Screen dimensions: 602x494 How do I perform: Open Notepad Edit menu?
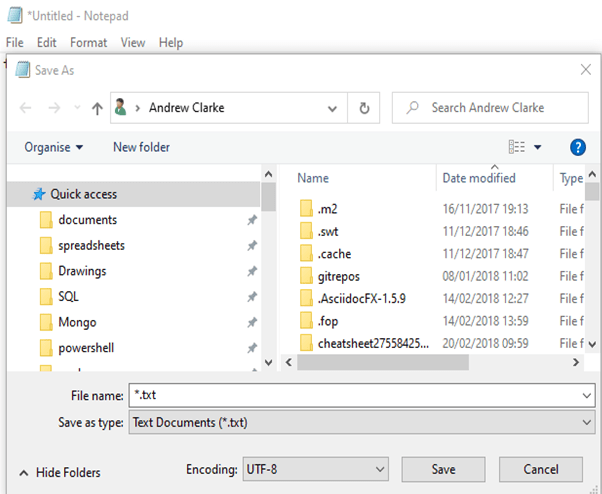coord(46,43)
